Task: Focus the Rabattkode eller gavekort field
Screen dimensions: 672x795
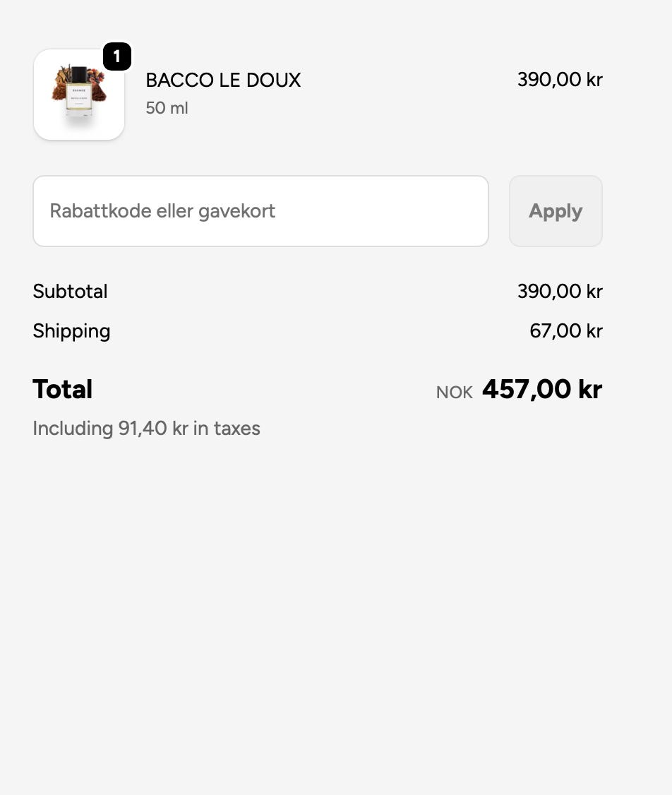Action: point(260,211)
